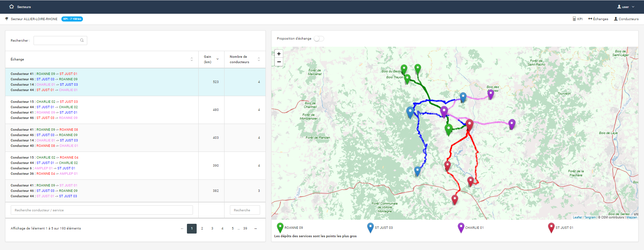Sort by Nombre de conducteurs column
This screenshot has width=644, height=250.
pyautogui.click(x=259, y=59)
